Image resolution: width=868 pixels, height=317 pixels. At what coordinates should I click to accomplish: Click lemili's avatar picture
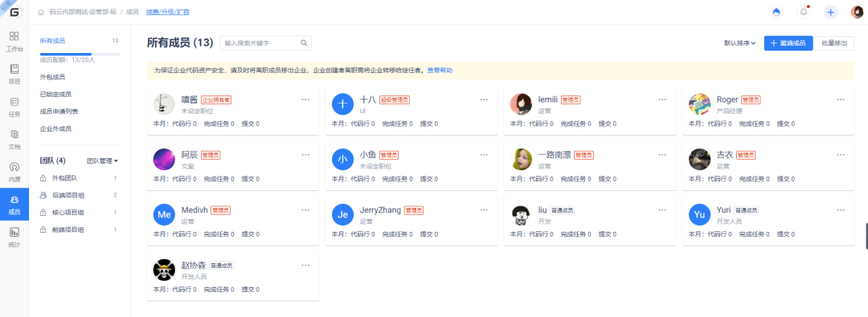coord(521,104)
